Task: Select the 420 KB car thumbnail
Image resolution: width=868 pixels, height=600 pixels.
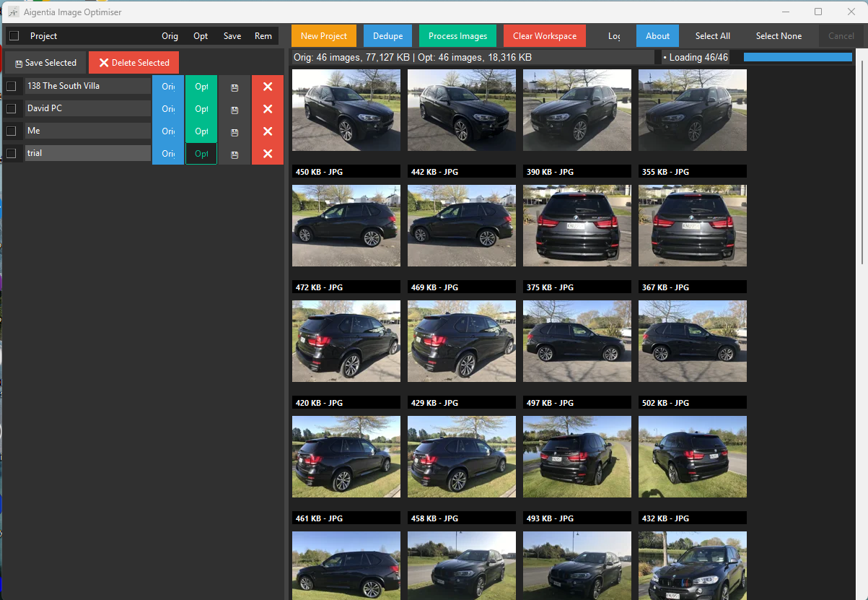Action: (346, 341)
